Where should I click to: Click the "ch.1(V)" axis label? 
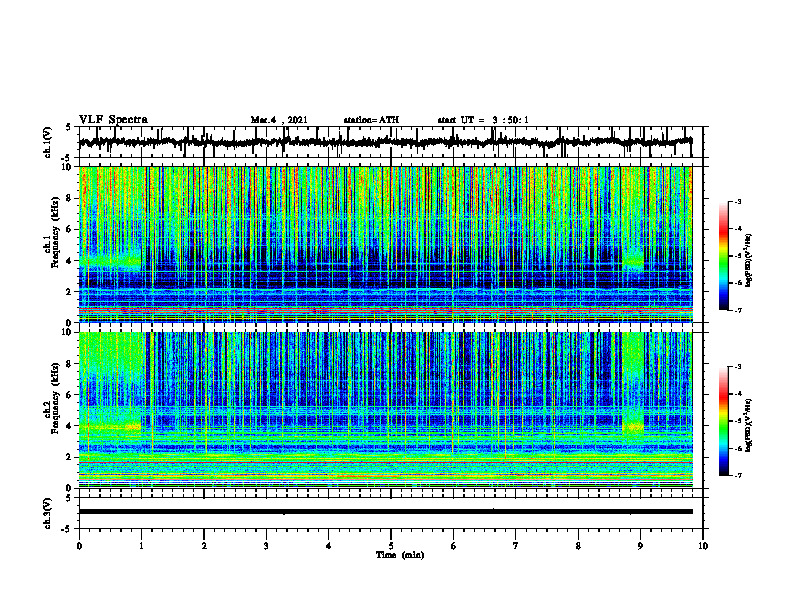tap(48, 142)
